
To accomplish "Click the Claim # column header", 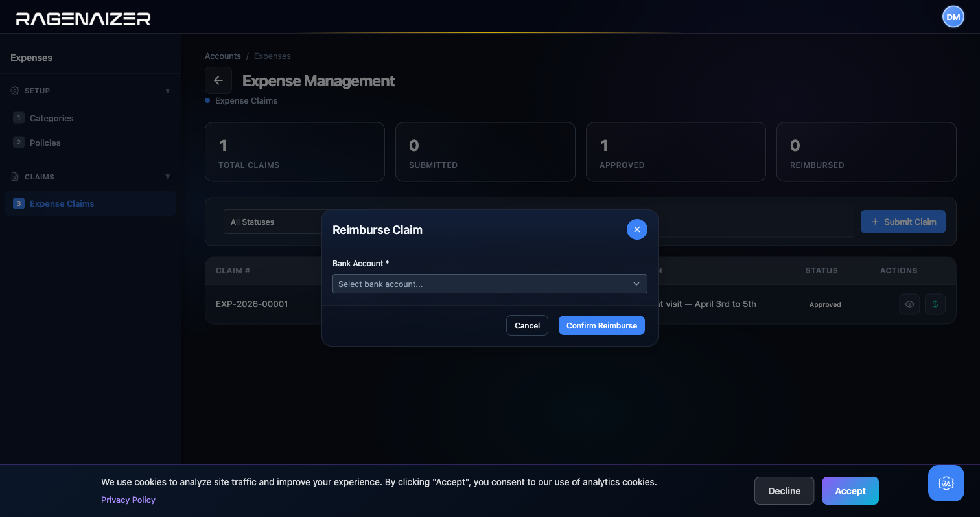I will 233,271.
